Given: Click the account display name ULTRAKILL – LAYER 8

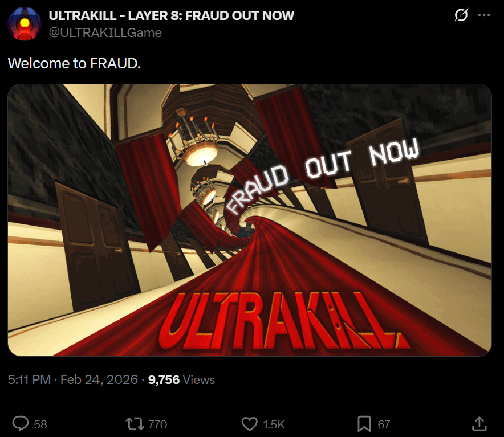Looking at the screenshot, I should click(171, 15).
